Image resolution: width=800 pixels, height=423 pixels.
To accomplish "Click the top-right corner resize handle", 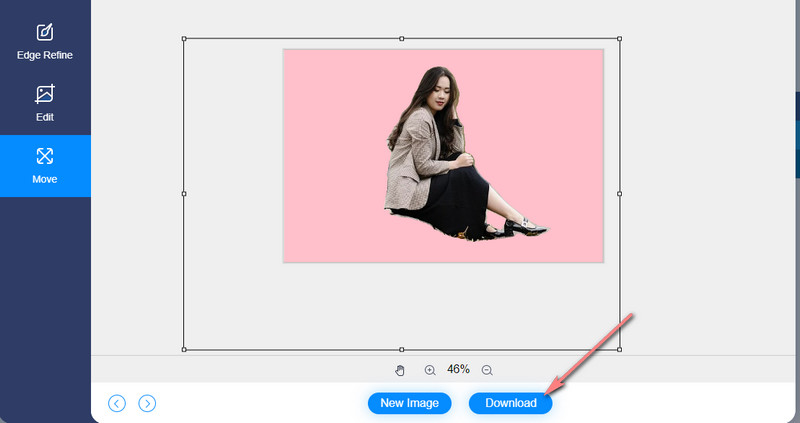I will (x=619, y=39).
